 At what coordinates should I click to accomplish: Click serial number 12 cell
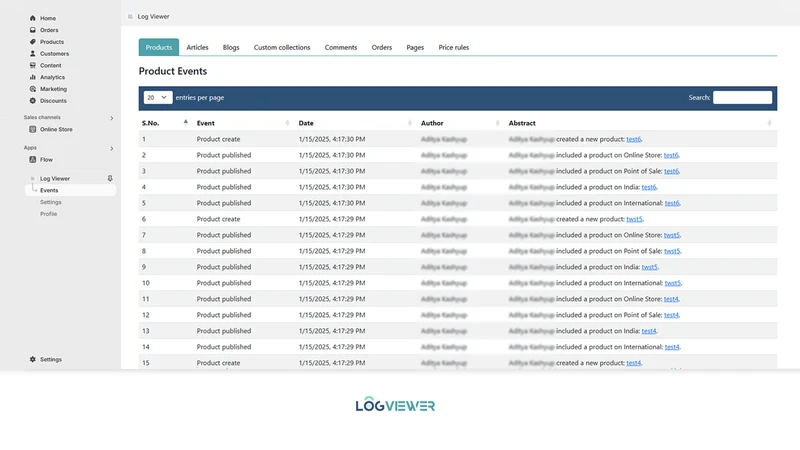pyautogui.click(x=146, y=315)
